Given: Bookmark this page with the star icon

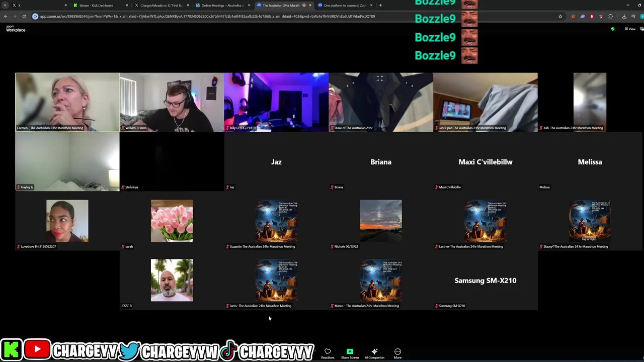Looking at the screenshot, I should 560,16.
